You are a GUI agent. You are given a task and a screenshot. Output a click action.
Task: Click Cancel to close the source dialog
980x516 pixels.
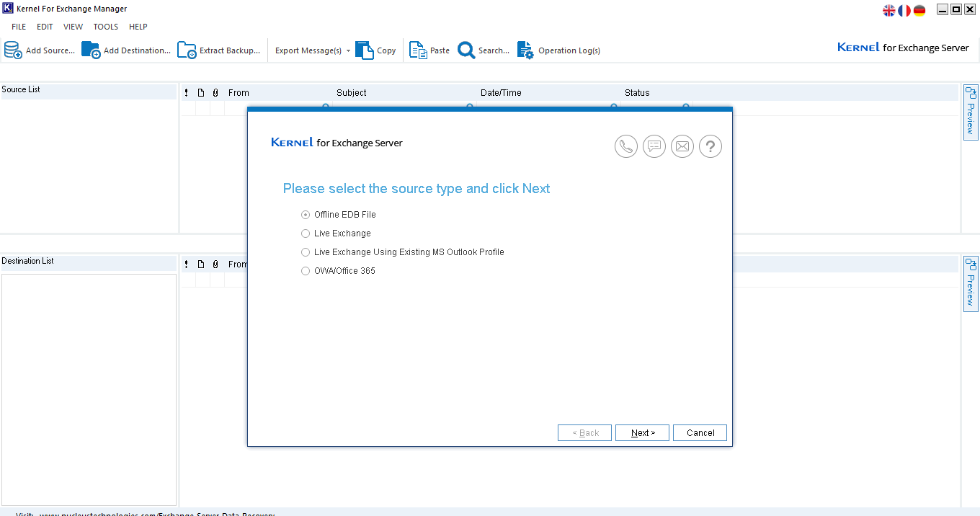700,433
